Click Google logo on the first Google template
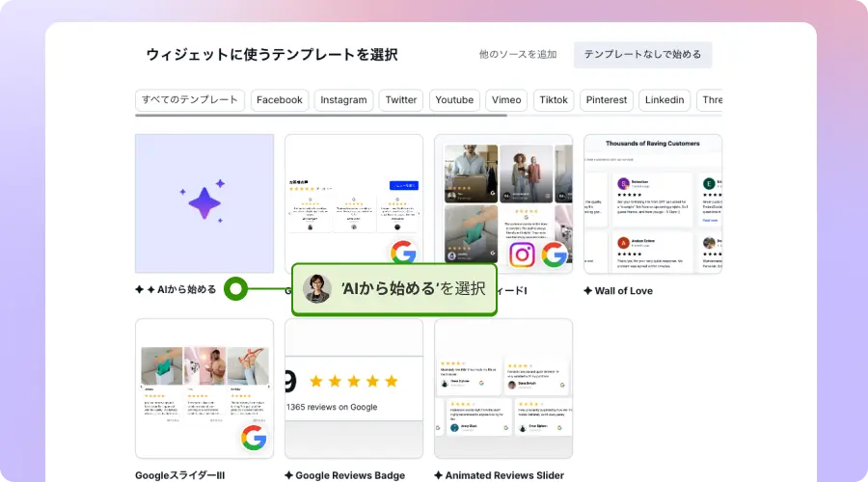The height and width of the screenshot is (482, 868). point(403,254)
